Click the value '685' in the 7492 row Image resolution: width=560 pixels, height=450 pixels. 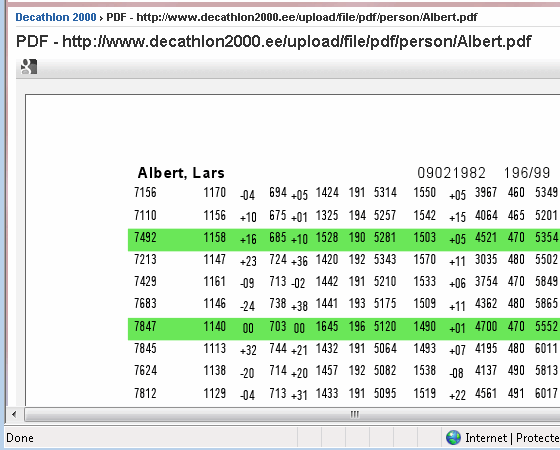278,238
